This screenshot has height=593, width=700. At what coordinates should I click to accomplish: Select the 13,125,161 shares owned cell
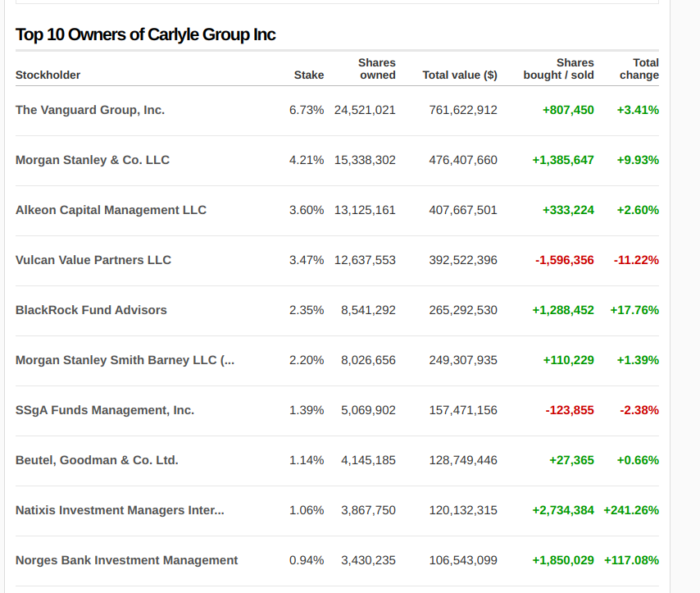(365, 210)
